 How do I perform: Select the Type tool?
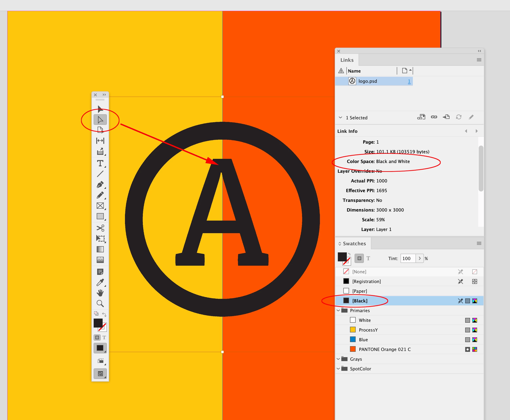coord(100,163)
